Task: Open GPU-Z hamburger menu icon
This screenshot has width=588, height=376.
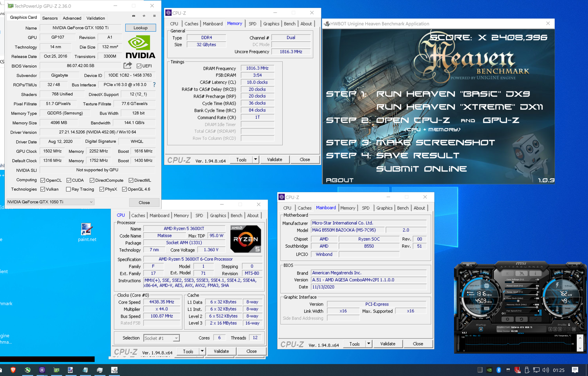Action: coord(154,16)
